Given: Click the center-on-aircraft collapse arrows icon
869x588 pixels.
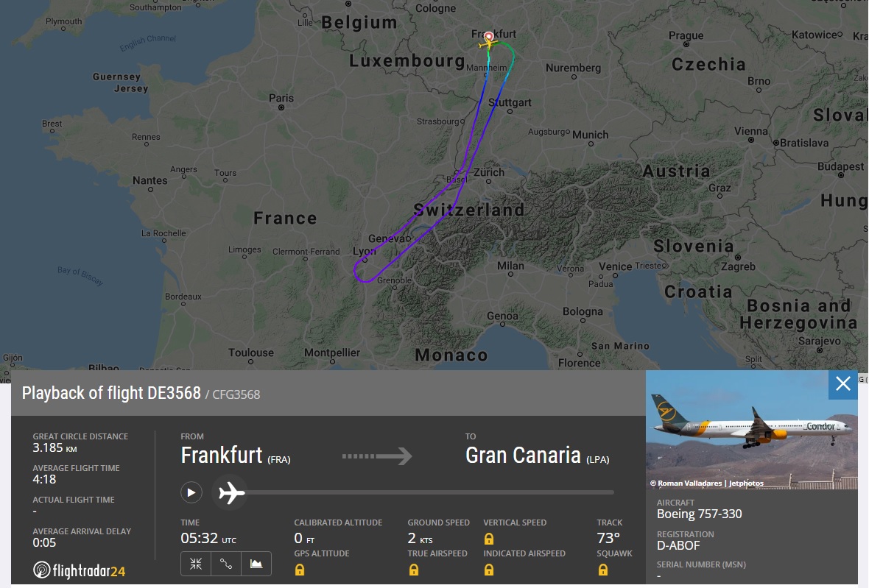Looking at the screenshot, I should (x=196, y=564).
